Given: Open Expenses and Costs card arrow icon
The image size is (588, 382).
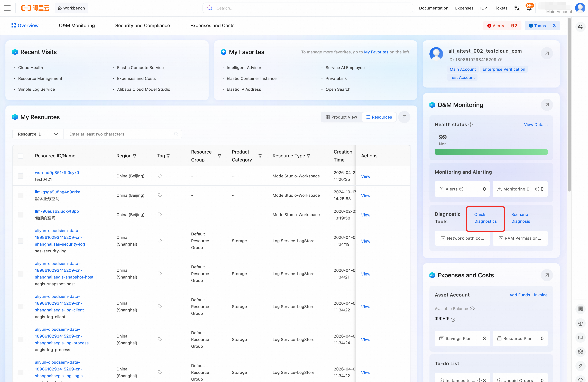Looking at the screenshot, I should click(547, 275).
